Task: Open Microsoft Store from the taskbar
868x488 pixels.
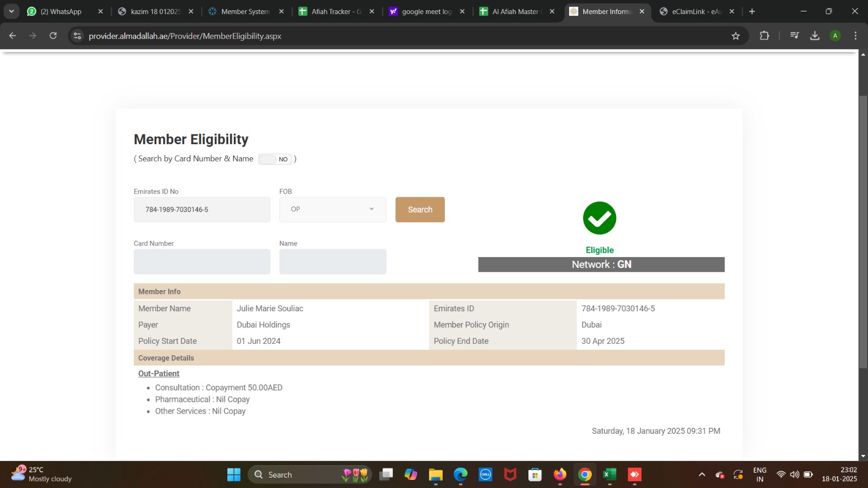Action: point(535,474)
